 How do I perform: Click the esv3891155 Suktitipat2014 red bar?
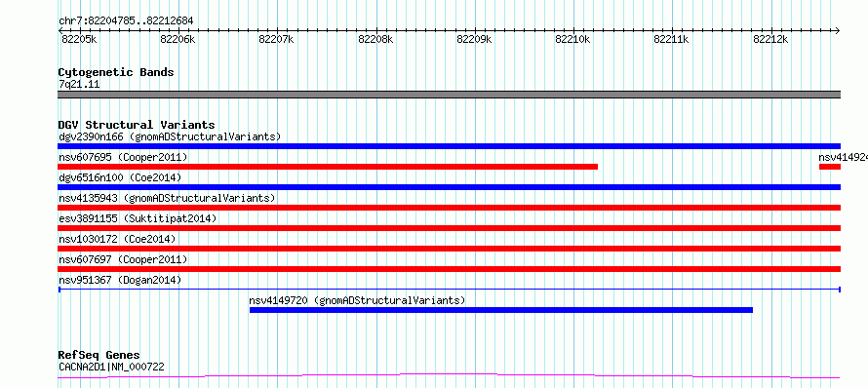point(449,228)
